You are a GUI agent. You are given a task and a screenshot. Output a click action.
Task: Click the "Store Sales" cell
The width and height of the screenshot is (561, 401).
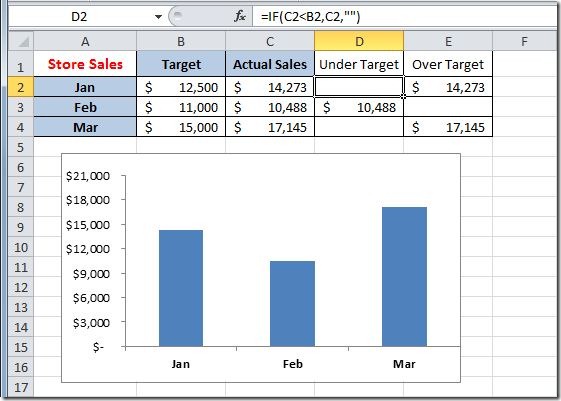[x=85, y=64]
